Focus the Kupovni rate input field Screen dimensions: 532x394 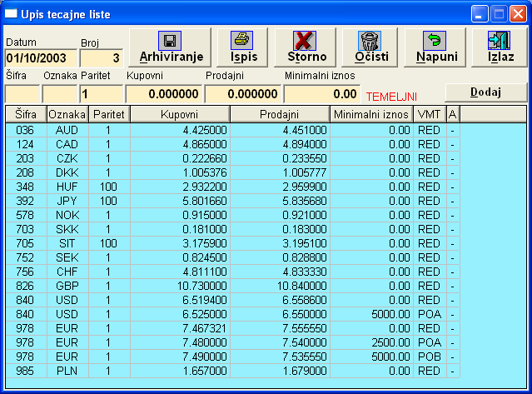(164, 94)
